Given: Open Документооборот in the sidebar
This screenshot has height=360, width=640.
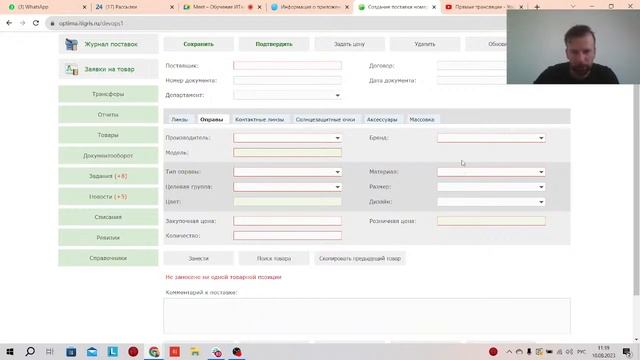Looking at the screenshot, I should point(108,156).
